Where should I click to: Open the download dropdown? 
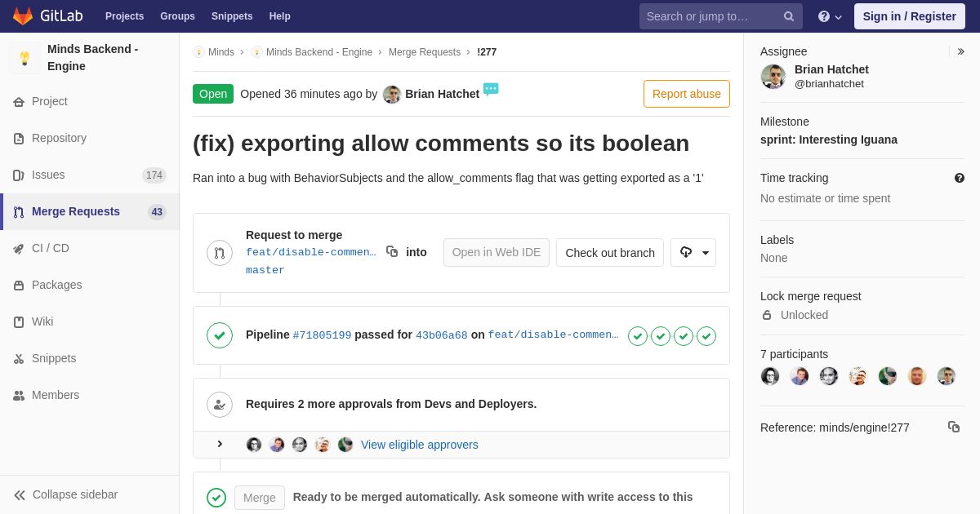tap(693, 253)
